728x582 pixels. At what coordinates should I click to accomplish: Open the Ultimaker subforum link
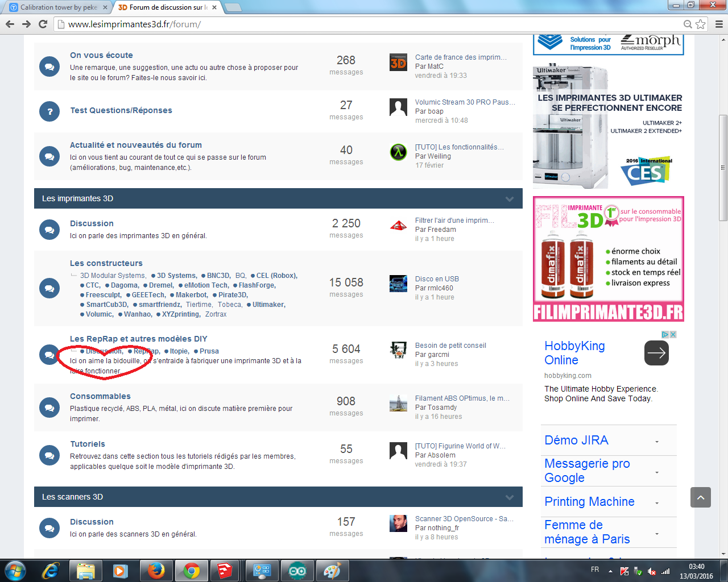pos(269,305)
